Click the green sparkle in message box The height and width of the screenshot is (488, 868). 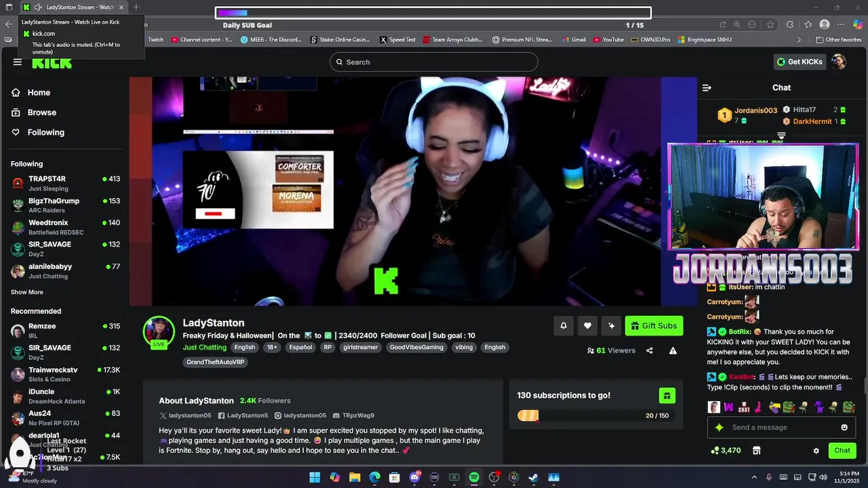pos(719,428)
